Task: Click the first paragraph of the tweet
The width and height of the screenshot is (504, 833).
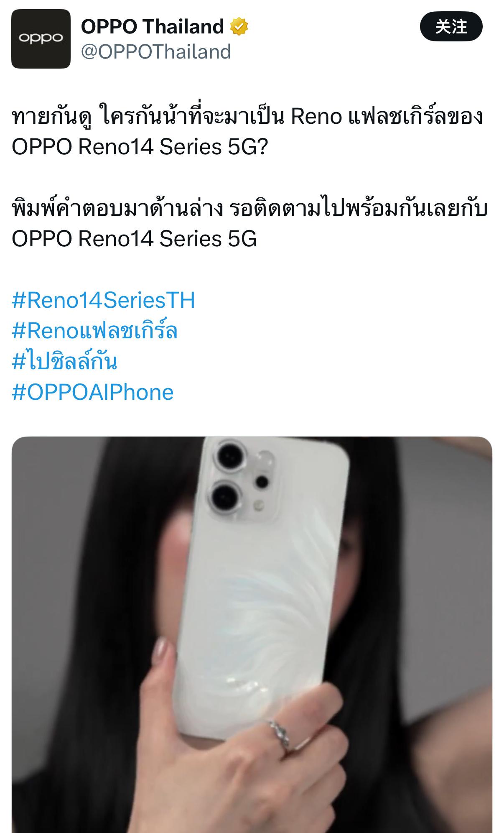Action: pyautogui.click(x=247, y=131)
